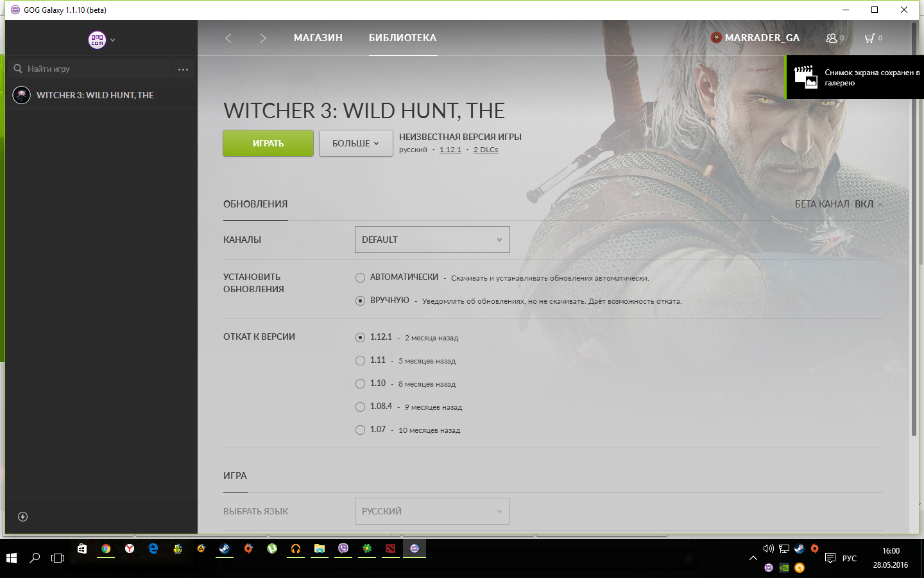Click the РУС language indicator
Image resolution: width=924 pixels, height=578 pixels.
coord(850,558)
